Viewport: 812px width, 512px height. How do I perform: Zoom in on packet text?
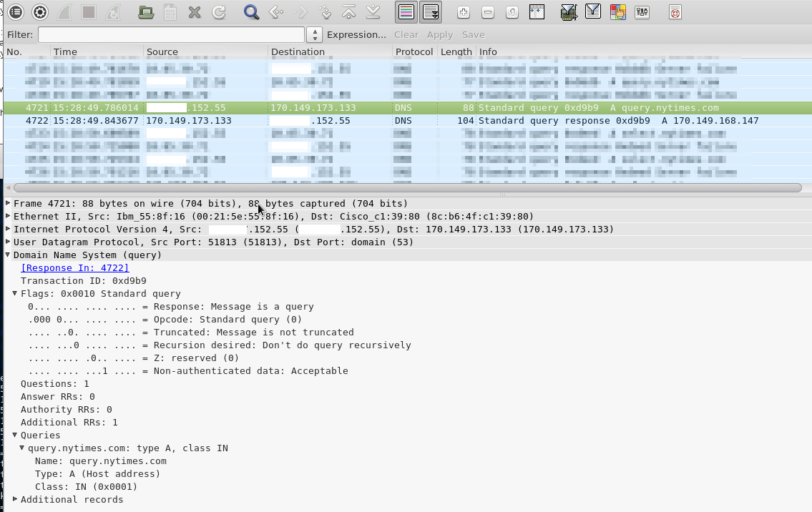pos(464,12)
